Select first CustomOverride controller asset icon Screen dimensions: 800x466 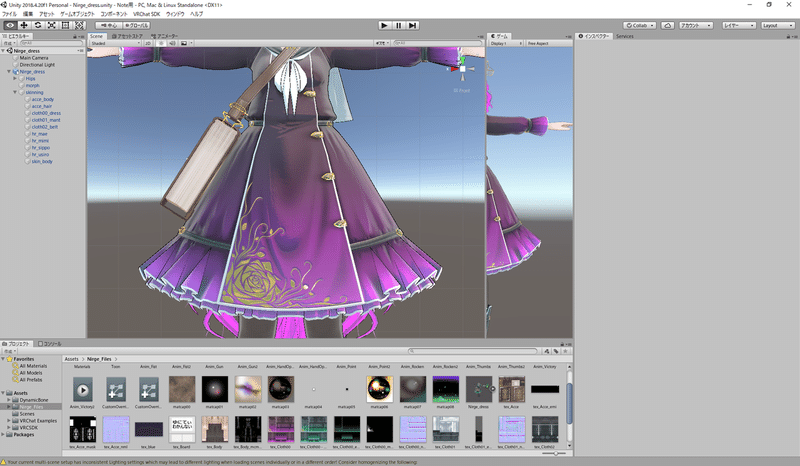(116, 390)
